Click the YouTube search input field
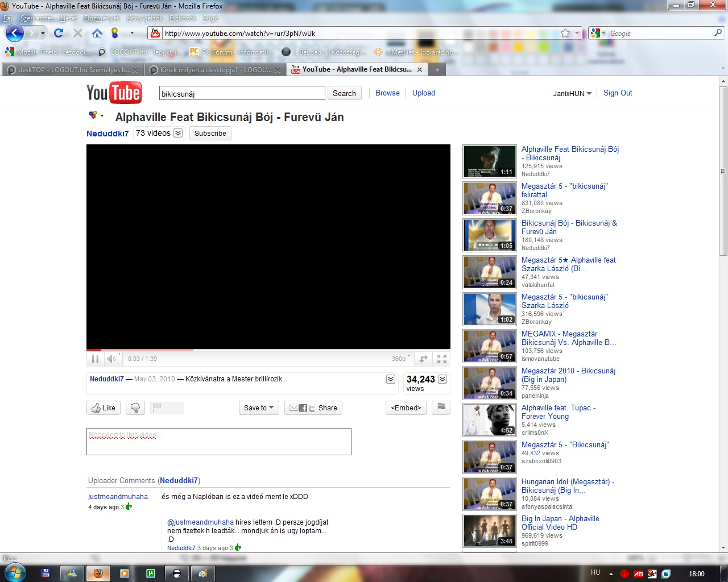 242,93
